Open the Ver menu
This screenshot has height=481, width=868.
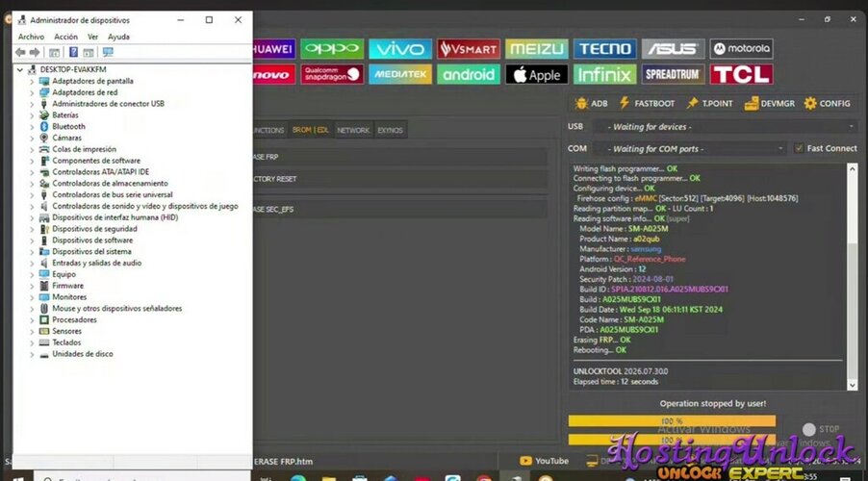[92, 37]
